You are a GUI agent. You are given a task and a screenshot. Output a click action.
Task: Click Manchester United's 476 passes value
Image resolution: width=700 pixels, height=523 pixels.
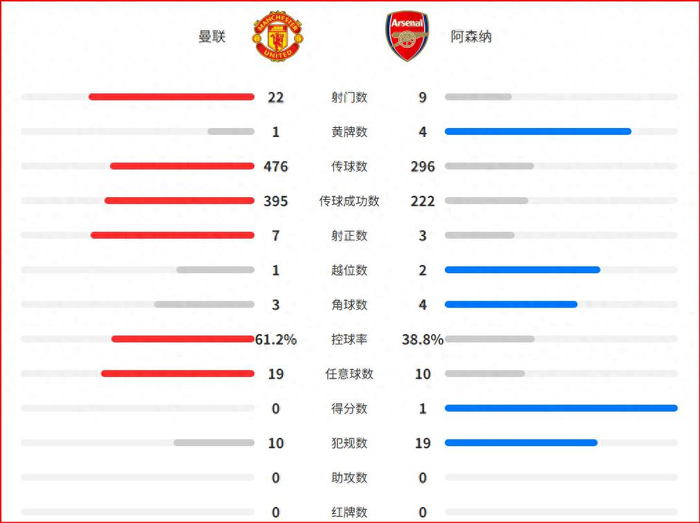[x=276, y=166]
